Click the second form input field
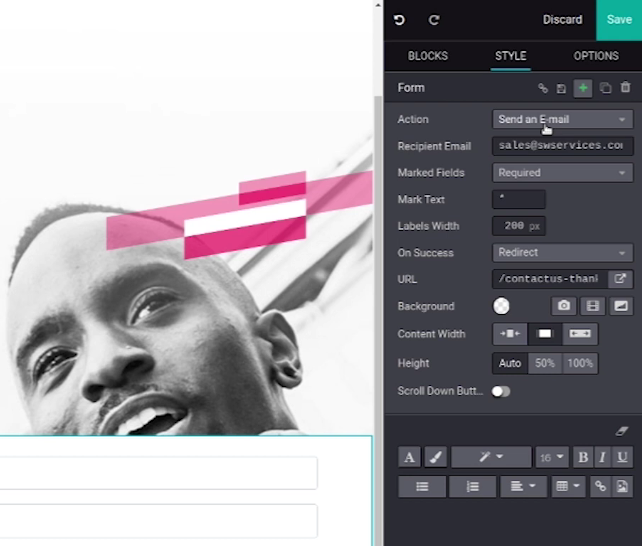642x546 pixels. pos(158,521)
